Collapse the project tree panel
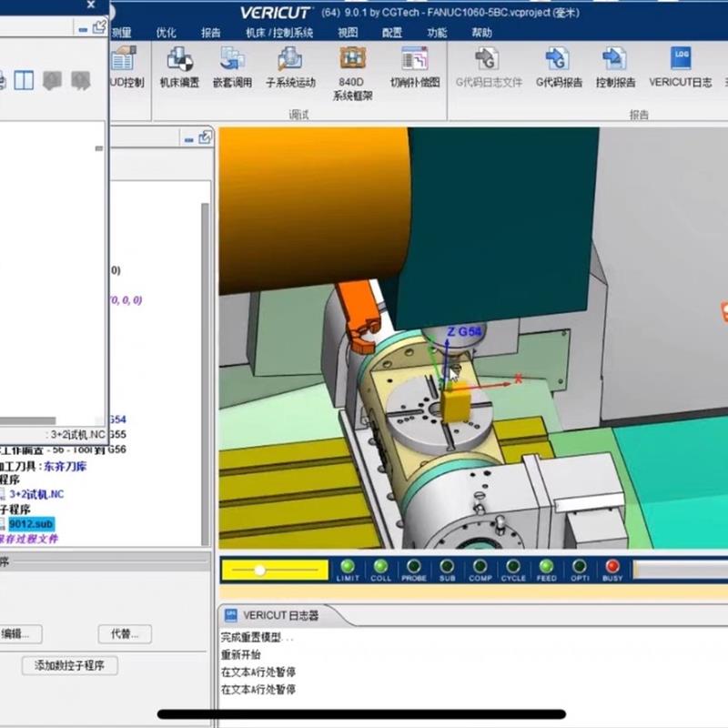 tap(188, 140)
